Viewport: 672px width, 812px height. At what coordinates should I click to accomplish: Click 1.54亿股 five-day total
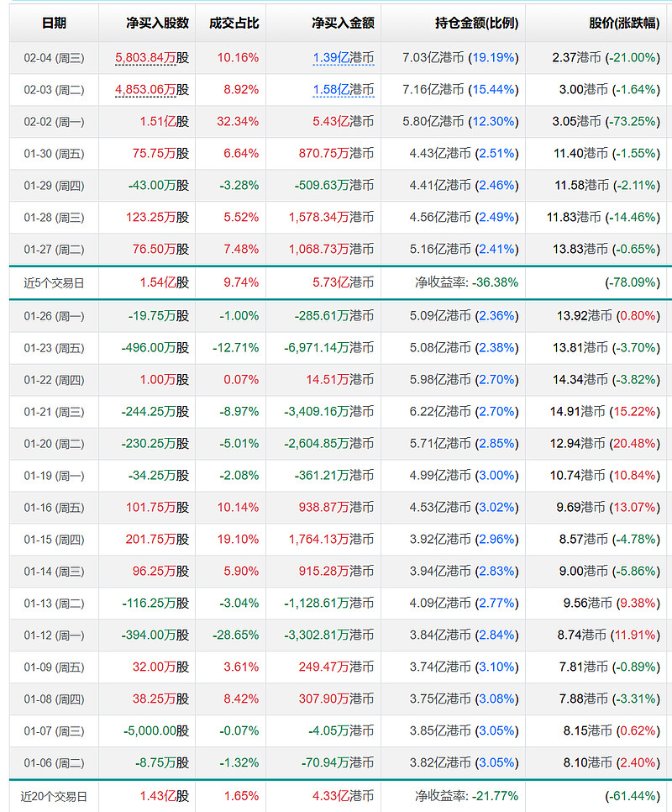(x=165, y=282)
